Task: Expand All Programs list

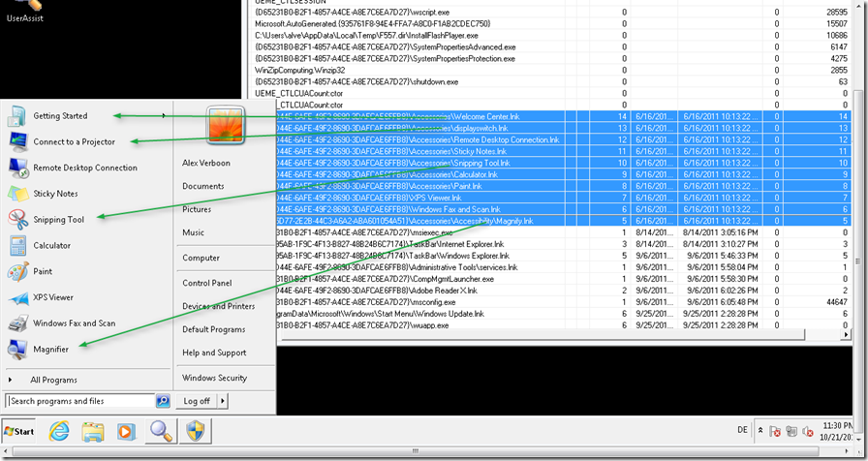Action: click(53, 381)
